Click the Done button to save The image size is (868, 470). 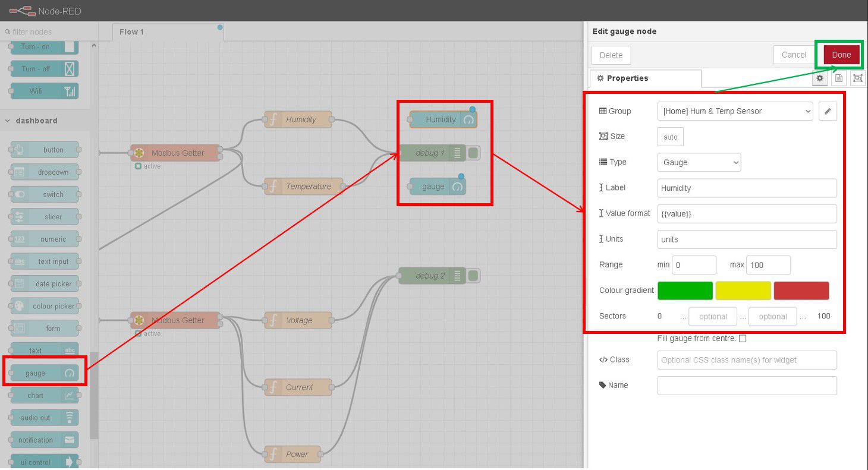pyautogui.click(x=840, y=54)
